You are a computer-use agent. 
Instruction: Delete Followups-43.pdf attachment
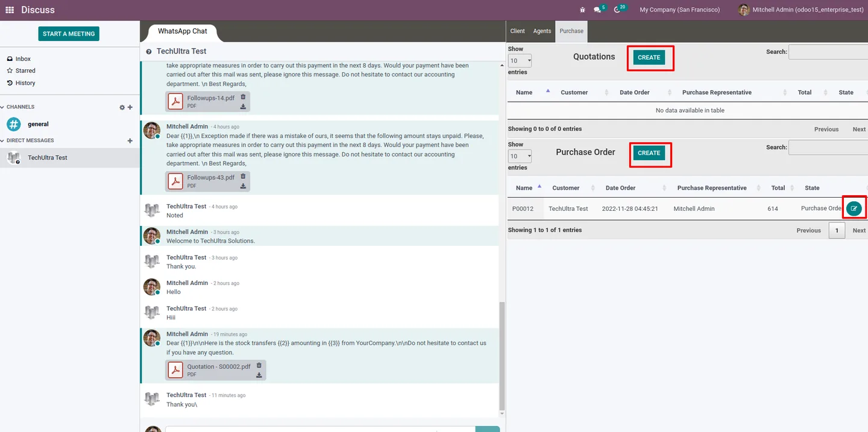point(243,176)
